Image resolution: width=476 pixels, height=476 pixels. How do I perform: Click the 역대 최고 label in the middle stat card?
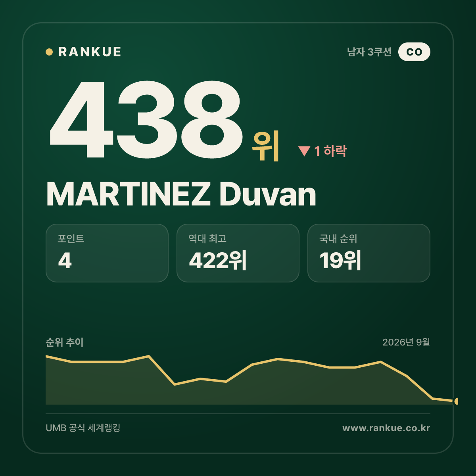(207, 238)
